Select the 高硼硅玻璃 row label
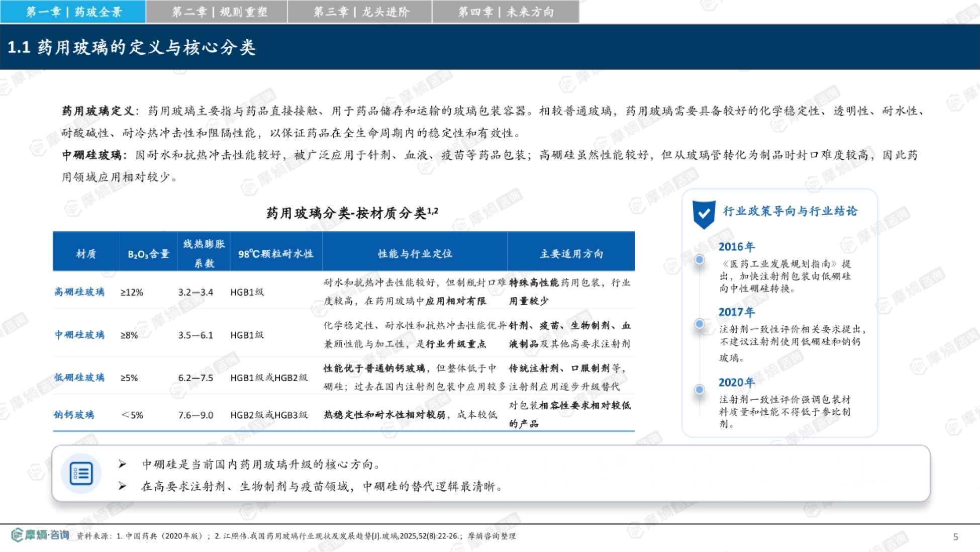Viewport: 980px width, 552px height. tap(79, 292)
